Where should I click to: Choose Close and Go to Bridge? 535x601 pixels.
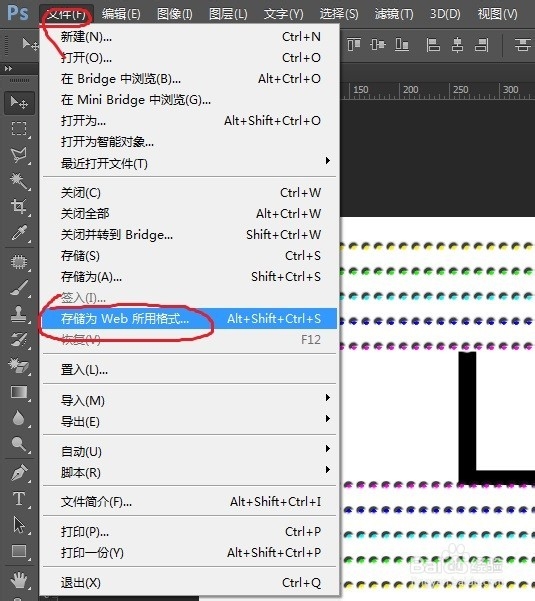click(189, 235)
